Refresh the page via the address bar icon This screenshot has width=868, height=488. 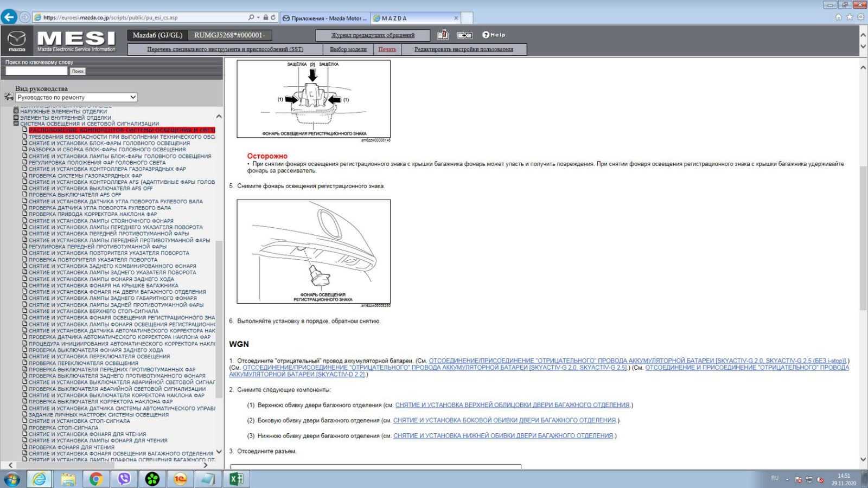point(273,17)
